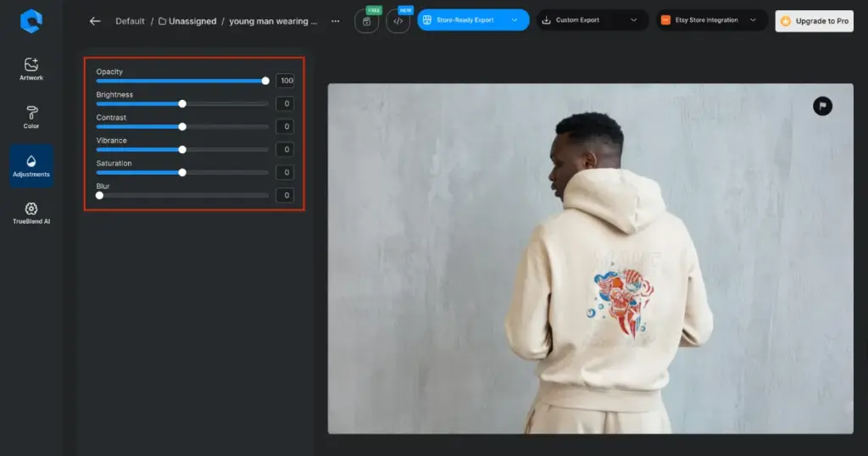Click the Contrast slider handle
Image resolution: width=868 pixels, height=456 pixels.
182,127
